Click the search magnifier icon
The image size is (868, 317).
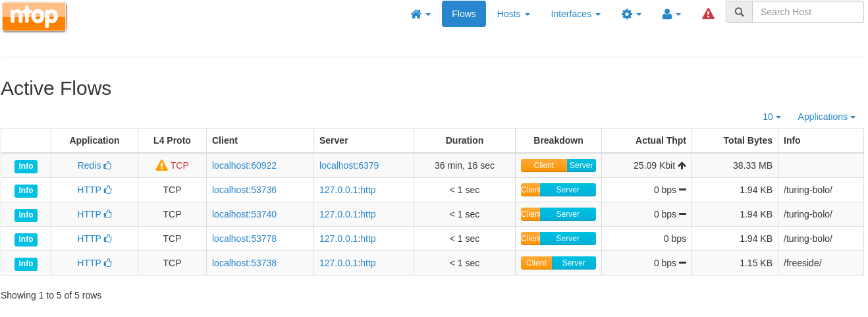739,12
